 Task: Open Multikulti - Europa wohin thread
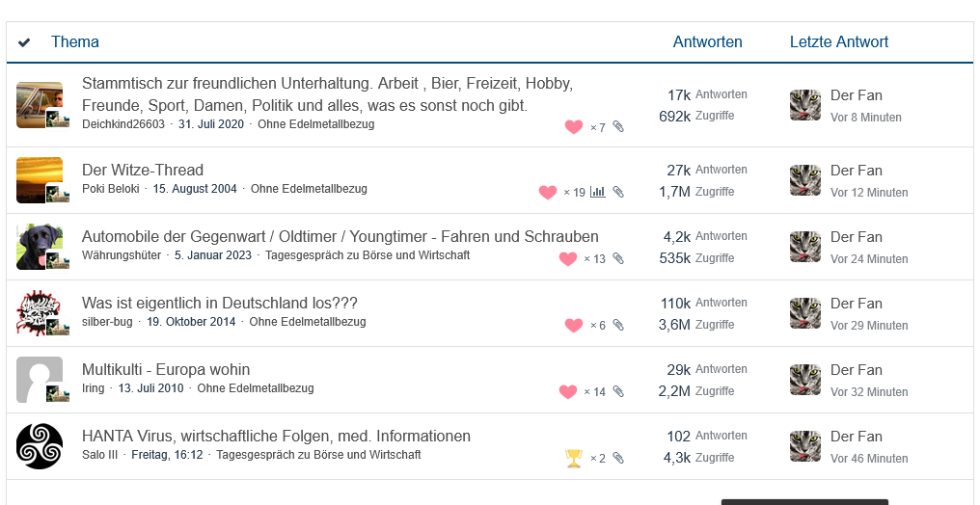166,369
